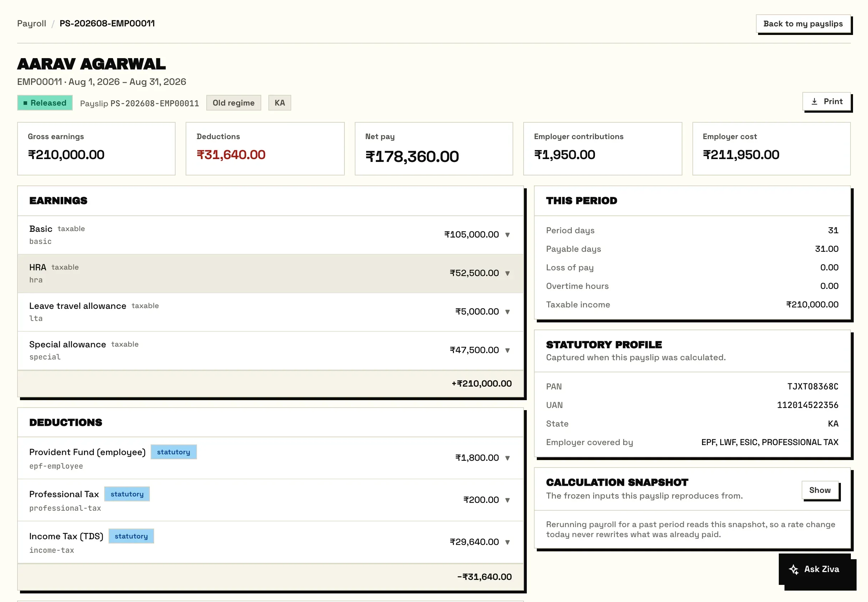Viewport: 868px width, 602px height.
Task: Click the Taxable income value ₹210,000.00
Action: (812, 305)
